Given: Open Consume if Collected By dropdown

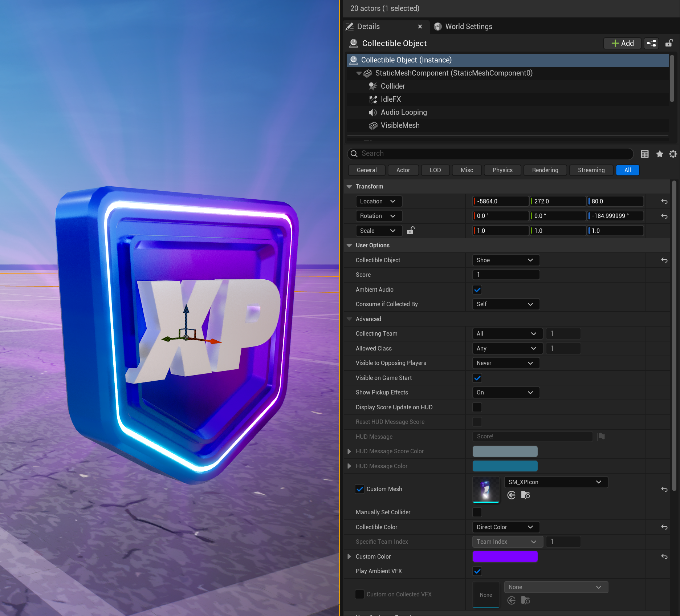Looking at the screenshot, I should point(506,304).
